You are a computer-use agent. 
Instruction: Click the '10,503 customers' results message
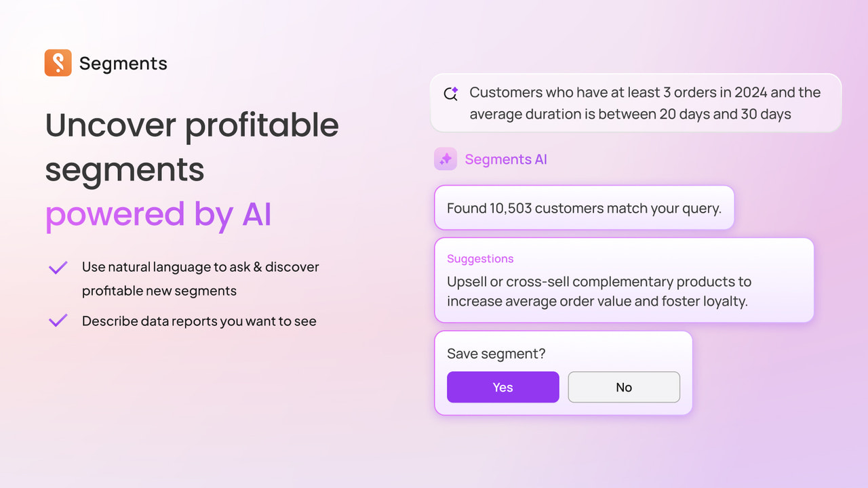[583, 207]
